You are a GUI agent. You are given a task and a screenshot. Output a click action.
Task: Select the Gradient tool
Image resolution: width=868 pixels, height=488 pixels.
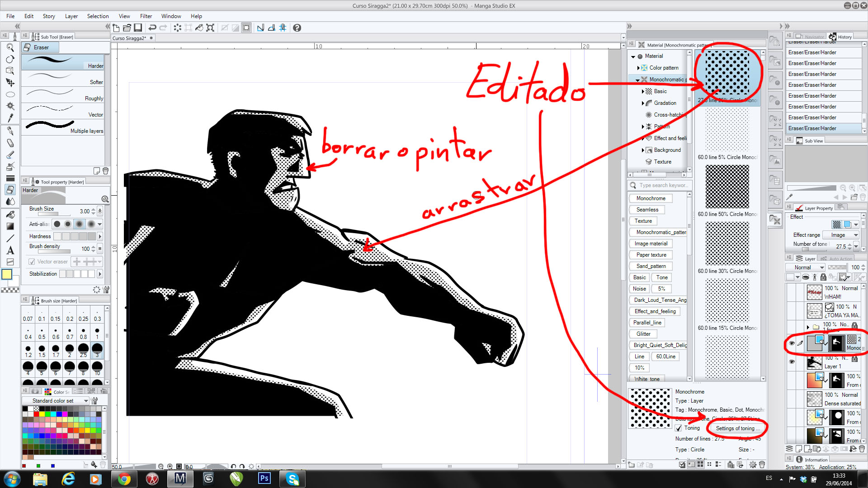point(10,226)
